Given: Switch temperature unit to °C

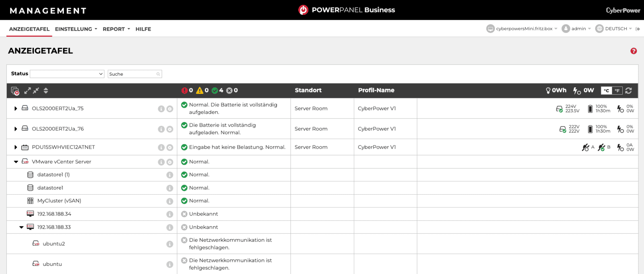Looking at the screenshot, I should [x=606, y=91].
